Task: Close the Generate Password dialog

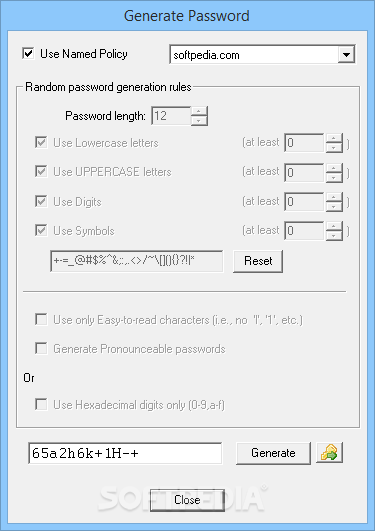Action: tap(187, 500)
